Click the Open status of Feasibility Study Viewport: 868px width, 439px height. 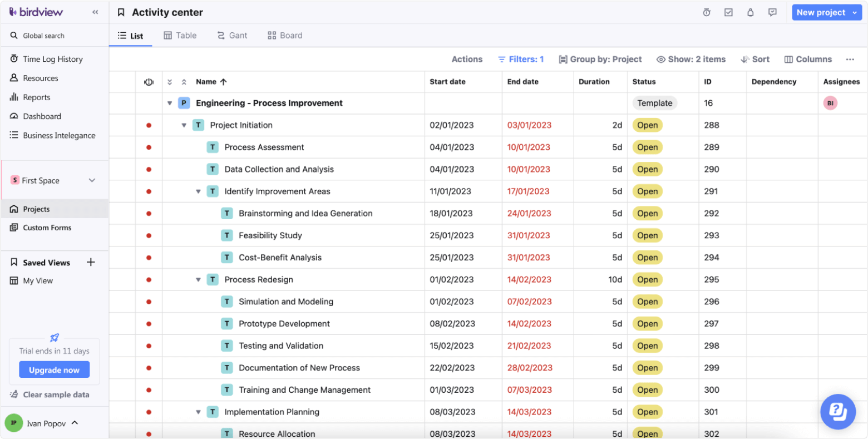point(648,235)
